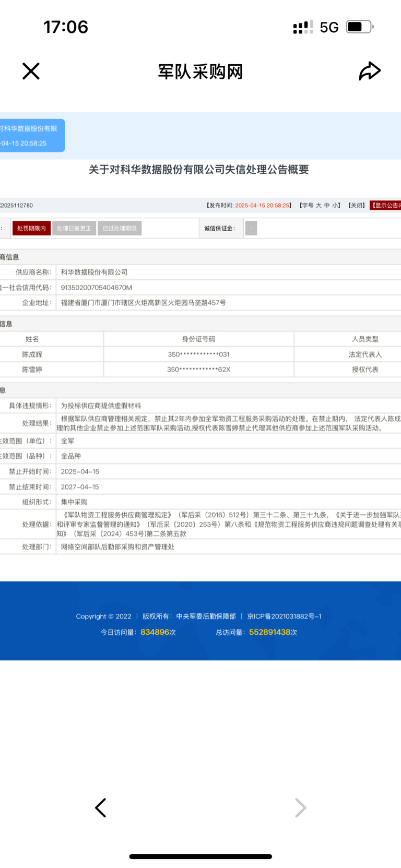Click the 处罚期限内 status button

(31, 228)
